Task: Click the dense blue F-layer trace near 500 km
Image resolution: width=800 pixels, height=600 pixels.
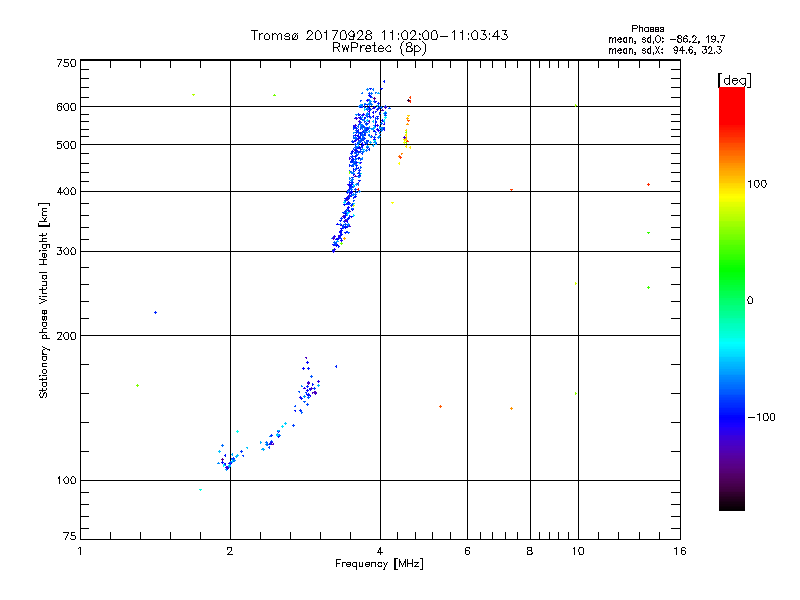Action: [x=360, y=145]
